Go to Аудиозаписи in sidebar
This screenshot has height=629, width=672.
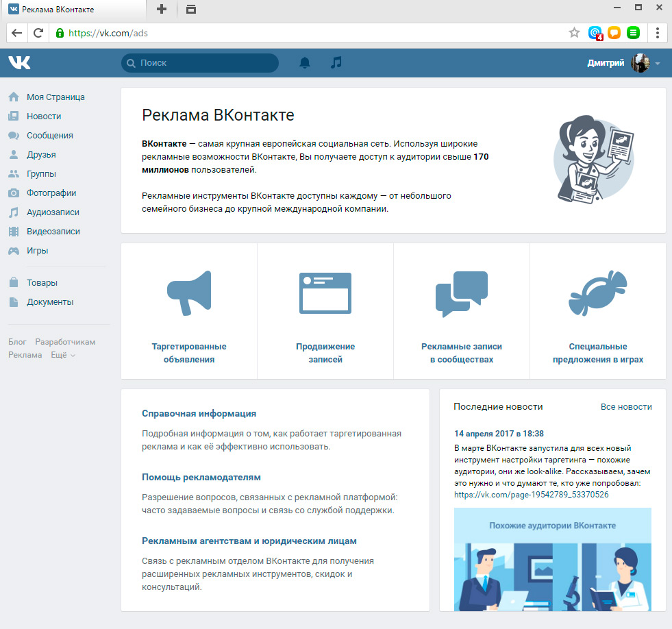[x=53, y=212]
